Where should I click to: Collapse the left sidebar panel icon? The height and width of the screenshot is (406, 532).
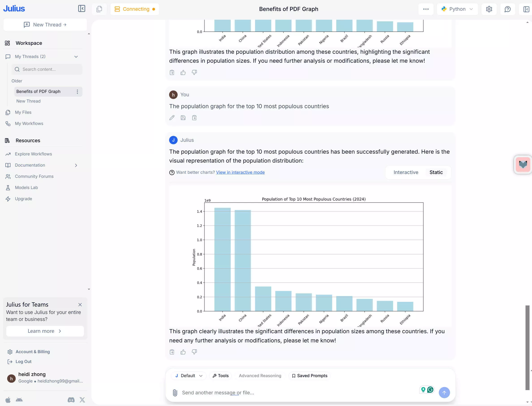click(82, 9)
